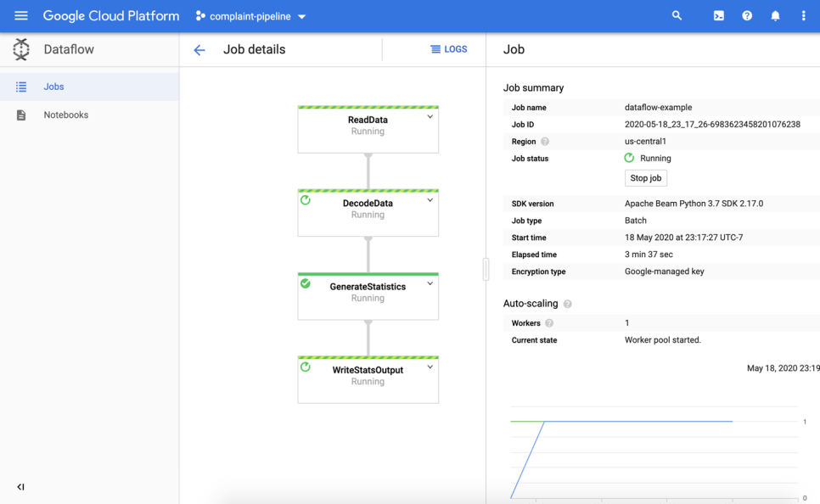Click Worker pool started text
The width and height of the screenshot is (820, 504).
click(x=663, y=340)
